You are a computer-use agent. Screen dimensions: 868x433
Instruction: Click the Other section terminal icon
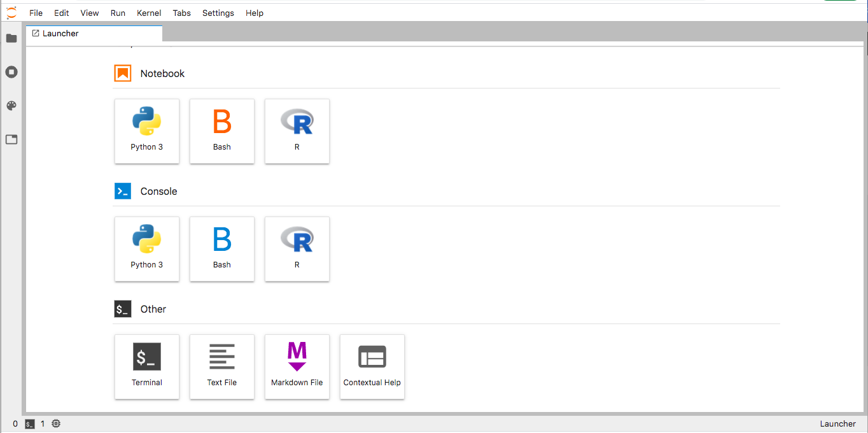pos(123,309)
